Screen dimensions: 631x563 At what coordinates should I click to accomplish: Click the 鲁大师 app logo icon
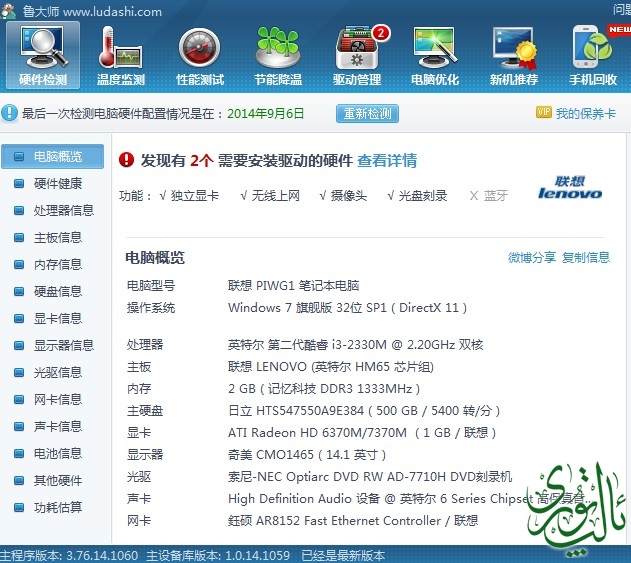(x=9, y=10)
